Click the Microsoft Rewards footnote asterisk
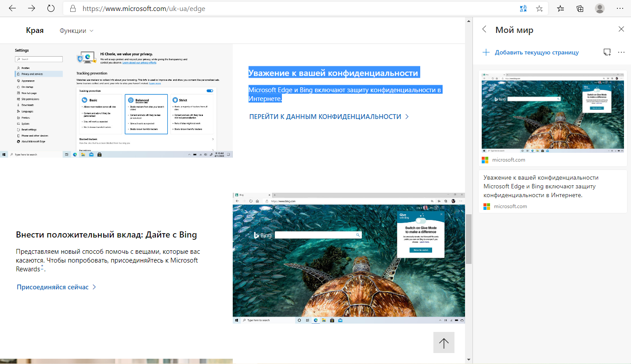 [x=42, y=267]
